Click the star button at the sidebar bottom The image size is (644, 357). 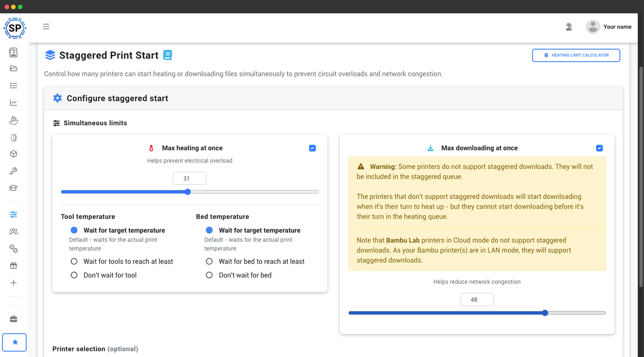point(15,342)
